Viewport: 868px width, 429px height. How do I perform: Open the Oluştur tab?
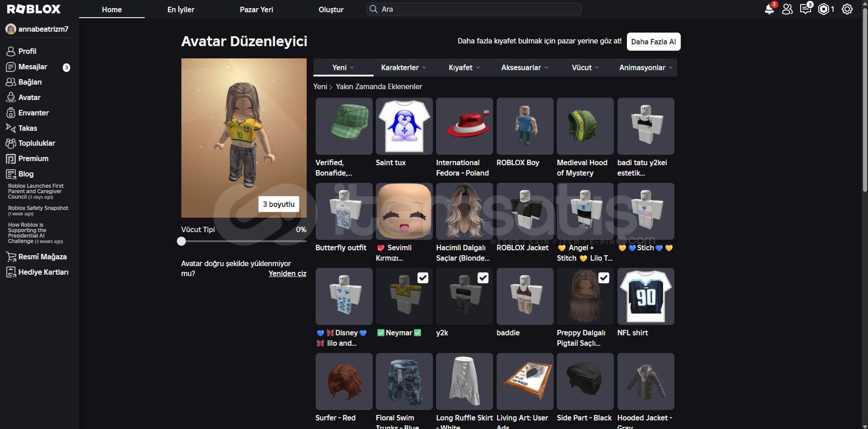(331, 10)
